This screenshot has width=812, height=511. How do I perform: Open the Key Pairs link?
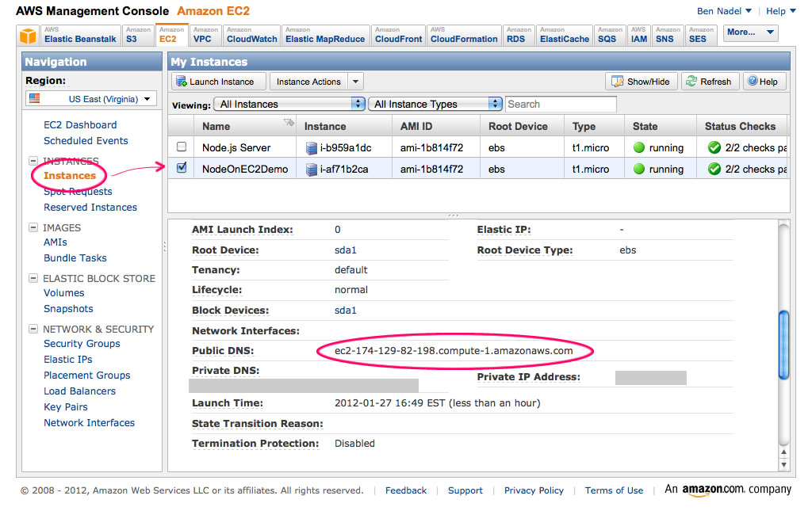click(x=66, y=407)
